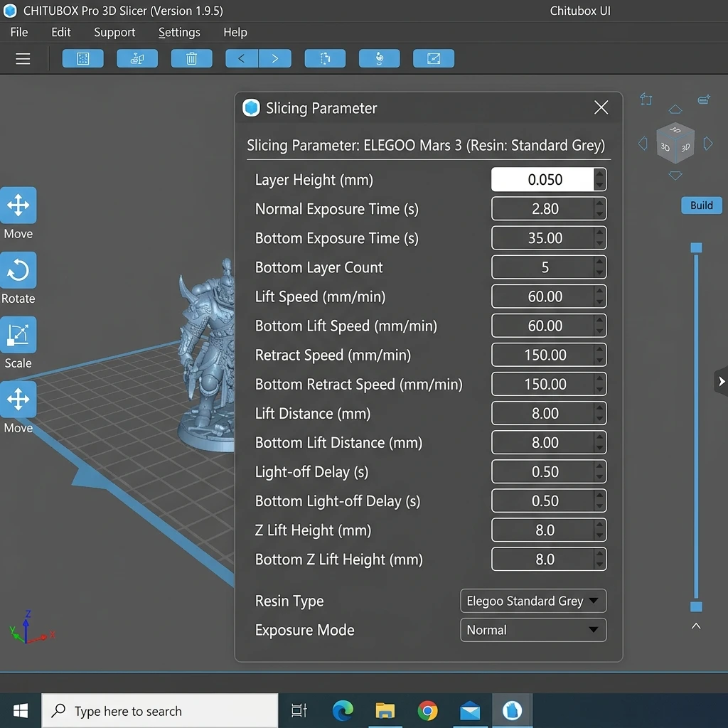This screenshot has height=728, width=728.
Task: Click the first select-all toolbar icon
Action: tap(82, 58)
